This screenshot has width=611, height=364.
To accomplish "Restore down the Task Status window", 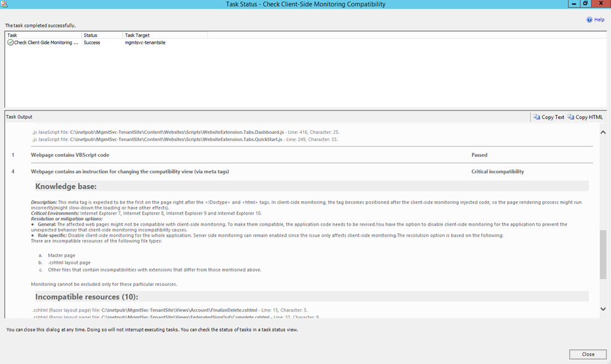I will click(x=585, y=4).
